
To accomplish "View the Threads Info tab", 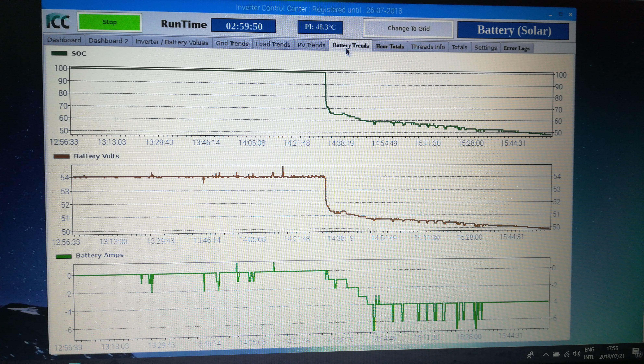I will point(428,47).
